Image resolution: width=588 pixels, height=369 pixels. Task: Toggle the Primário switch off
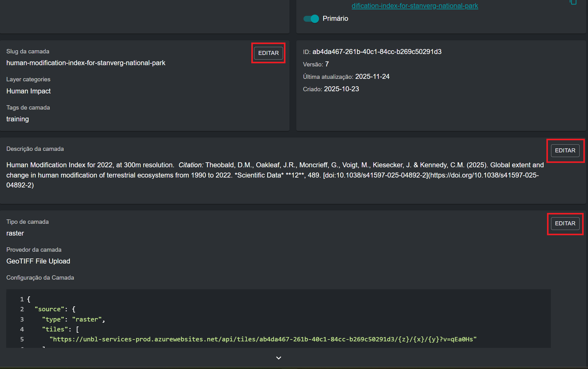(311, 19)
